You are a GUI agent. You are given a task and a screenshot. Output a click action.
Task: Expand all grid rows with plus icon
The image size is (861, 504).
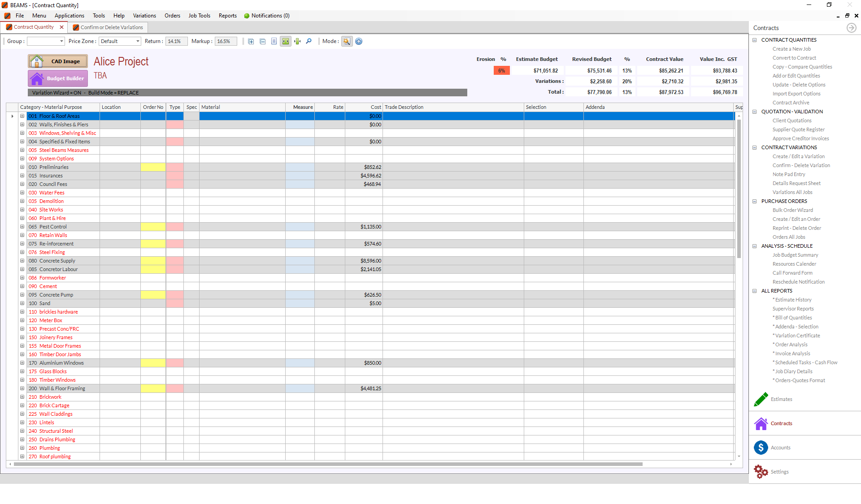coord(251,41)
